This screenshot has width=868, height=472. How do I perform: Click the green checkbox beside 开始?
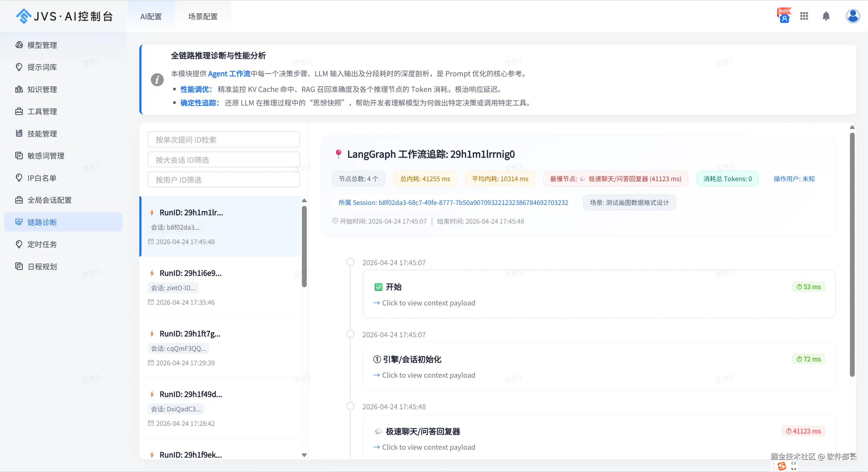point(378,287)
